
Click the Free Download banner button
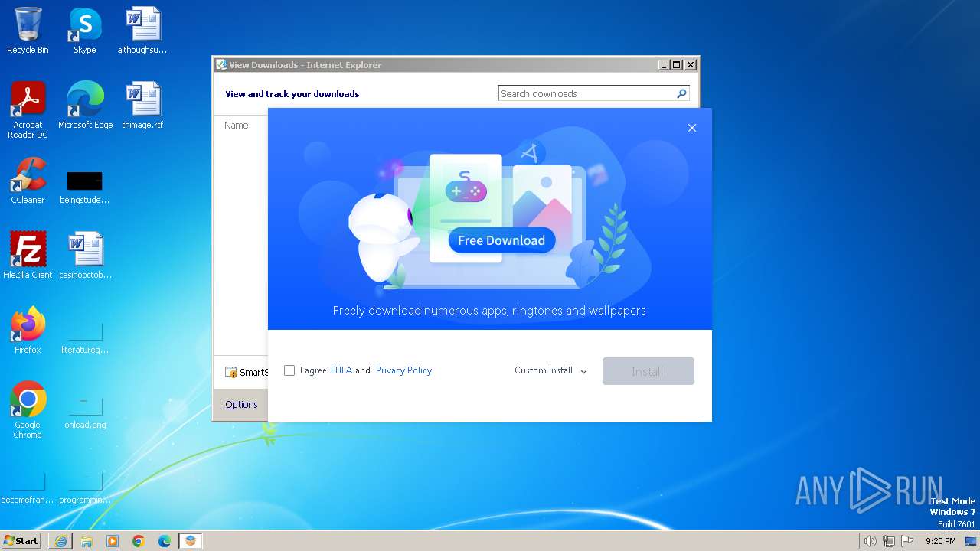[x=501, y=240]
